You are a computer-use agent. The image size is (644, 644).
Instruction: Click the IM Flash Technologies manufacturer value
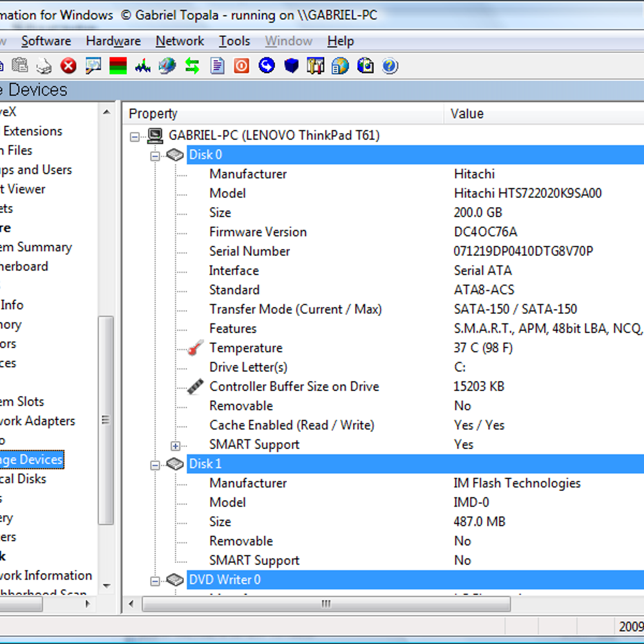coord(517,483)
